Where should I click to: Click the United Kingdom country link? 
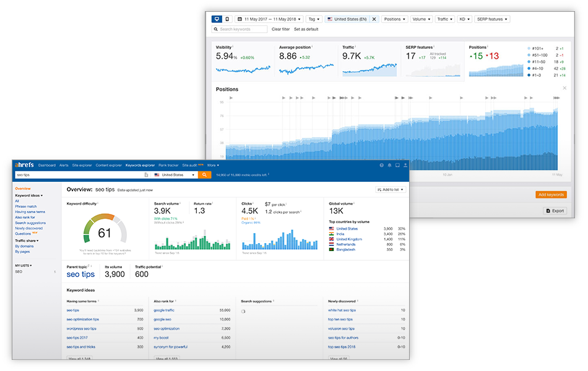tap(349, 239)
